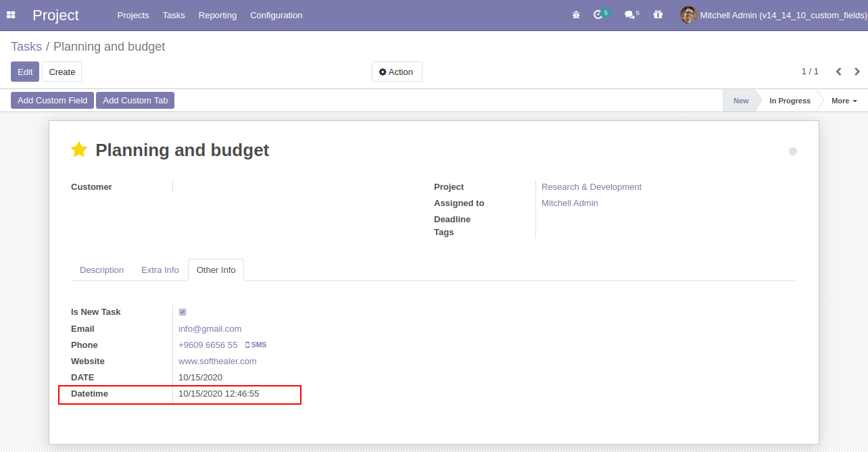Click the debug bug icon
Image resolution: width=868 pixels, height=452 pixels.
coord(576,15)
